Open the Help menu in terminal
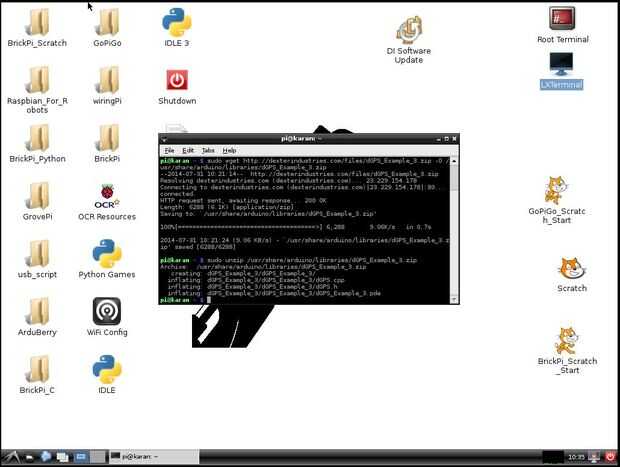620x467 pixels. pyautogui.click(x=229, y=150)
